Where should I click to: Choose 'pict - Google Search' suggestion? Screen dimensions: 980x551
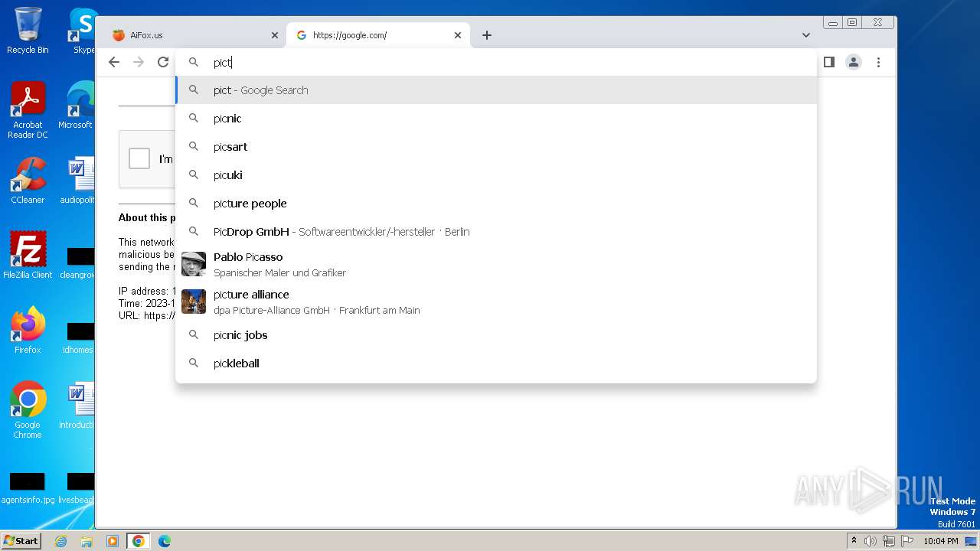[496, 90]
